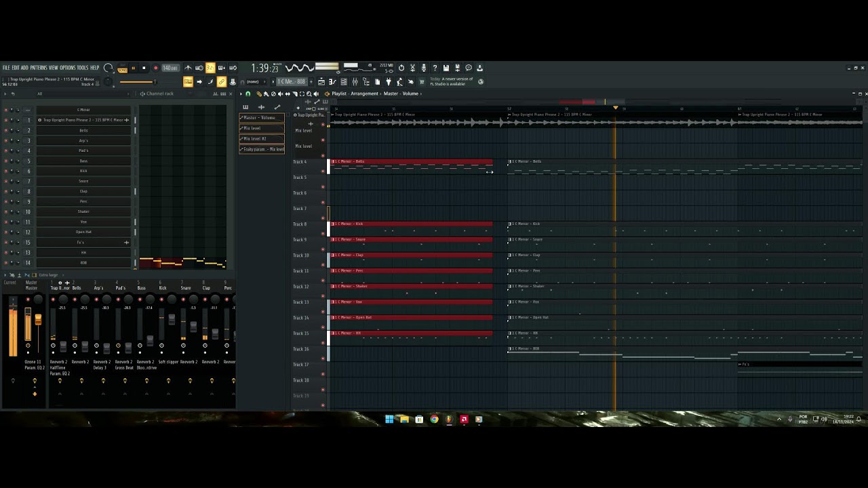Screen dimensions: 868x488
Task: Show the picker's piano pattern clips tab
Action: click(x=245, y=107)
